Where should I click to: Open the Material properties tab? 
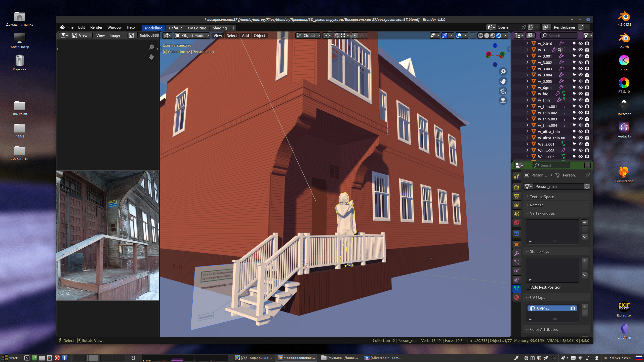(516, 298)
